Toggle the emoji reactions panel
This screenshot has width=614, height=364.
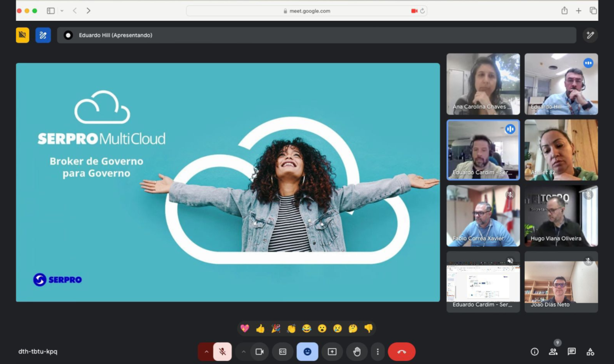(x=308, y=351)
